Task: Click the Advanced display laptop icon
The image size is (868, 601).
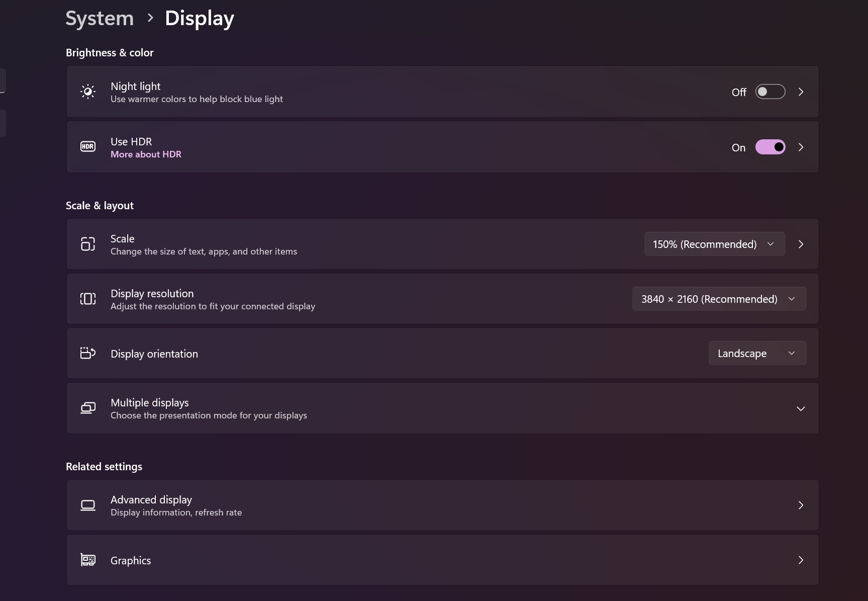Action: tap(88, 505)
